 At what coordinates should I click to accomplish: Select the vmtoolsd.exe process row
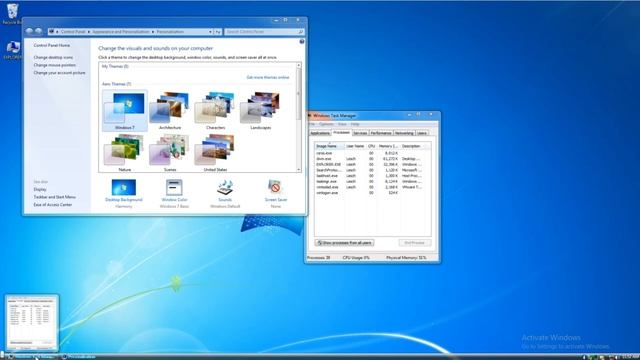(372, 187)
